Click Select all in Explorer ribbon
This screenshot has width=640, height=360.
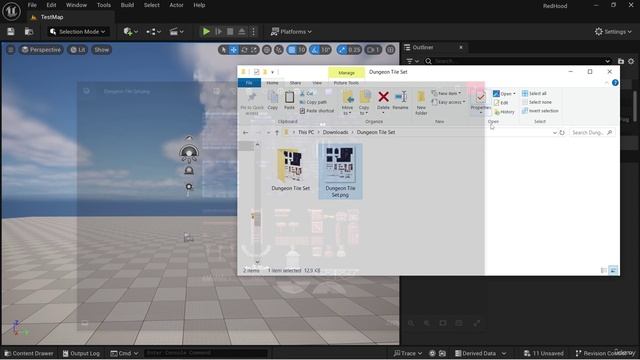click(534, 93)
